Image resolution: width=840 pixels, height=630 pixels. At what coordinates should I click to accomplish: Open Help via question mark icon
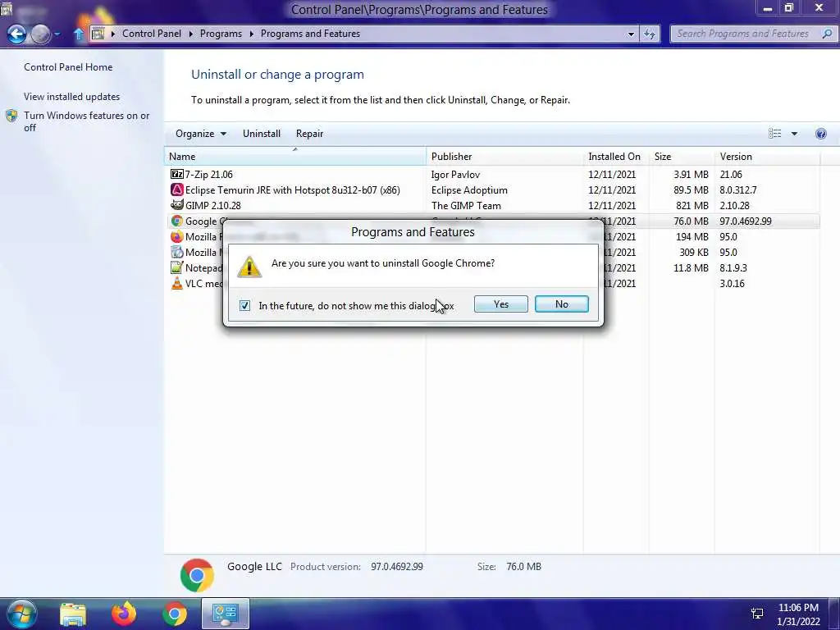(820, 134)
